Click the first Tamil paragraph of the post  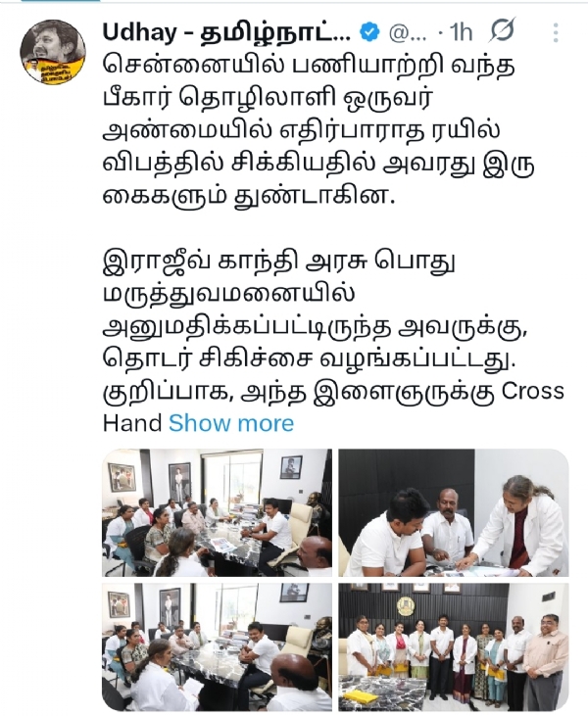(318, 131)
